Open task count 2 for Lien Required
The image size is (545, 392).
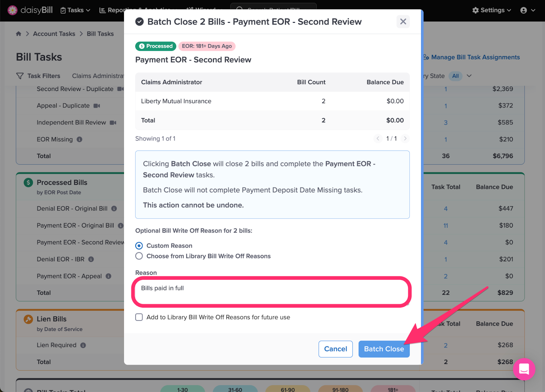pyautogui.click(x=446, y=345)
